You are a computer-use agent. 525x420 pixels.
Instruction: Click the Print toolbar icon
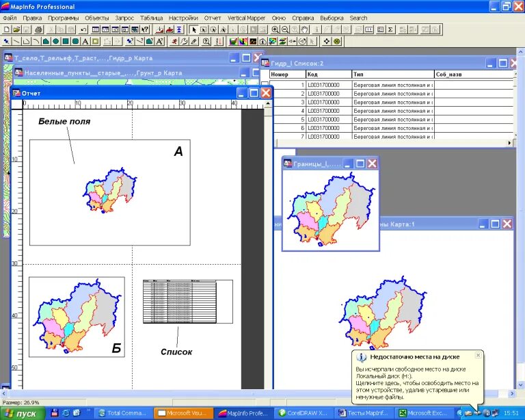pyautogui.click(x=39, y=29)
